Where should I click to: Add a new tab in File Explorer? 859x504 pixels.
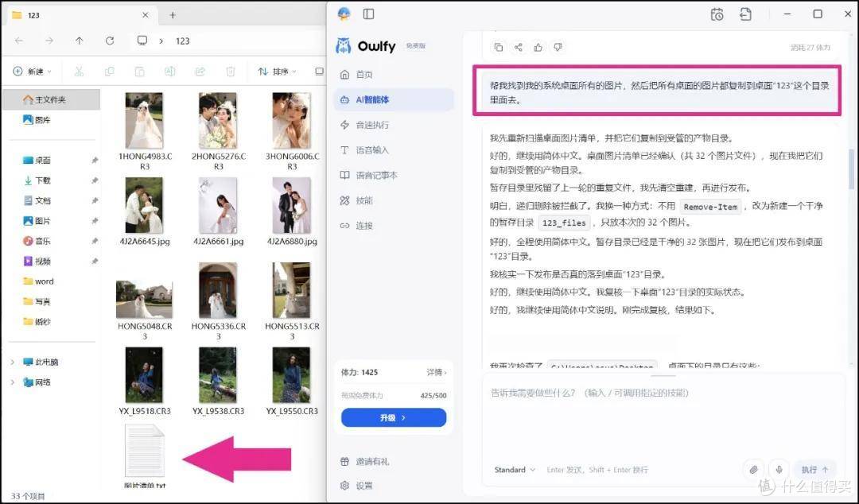173,15
